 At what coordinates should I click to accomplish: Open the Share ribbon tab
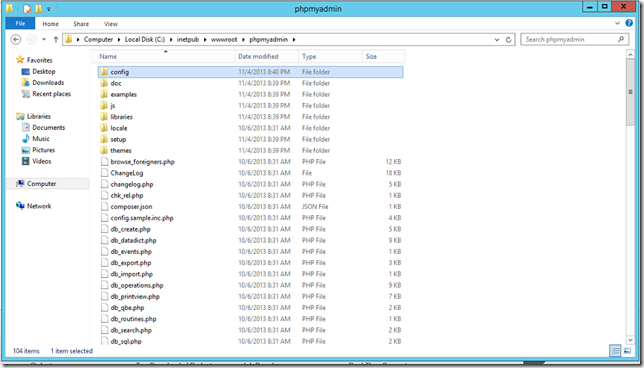[81, 24]
